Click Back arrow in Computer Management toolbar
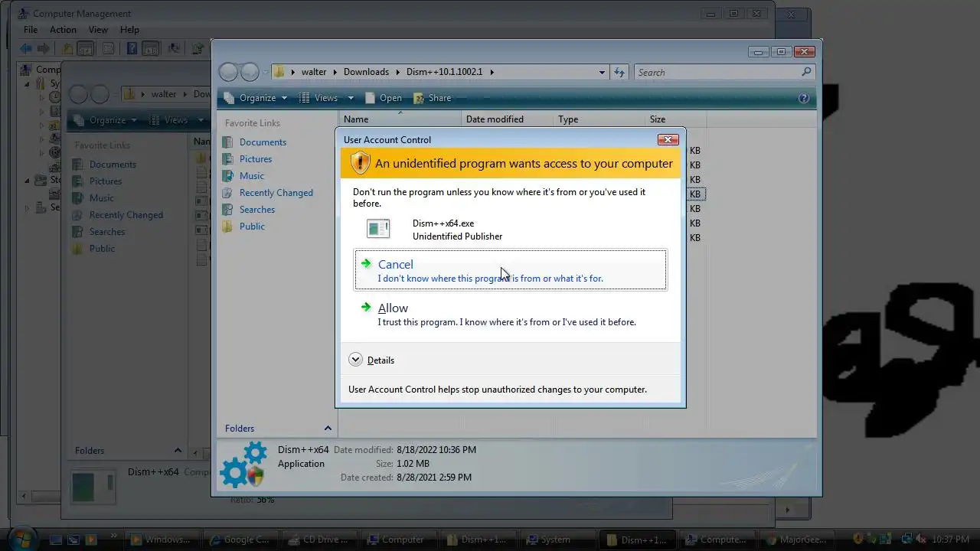This screenshot has width=980, height=551. [x=26, y=48]
